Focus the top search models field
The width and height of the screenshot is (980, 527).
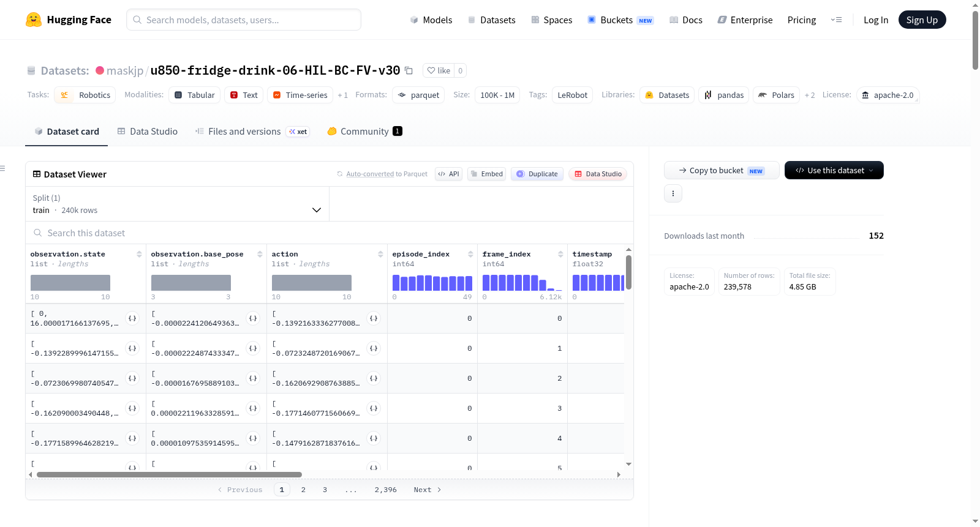244,20
